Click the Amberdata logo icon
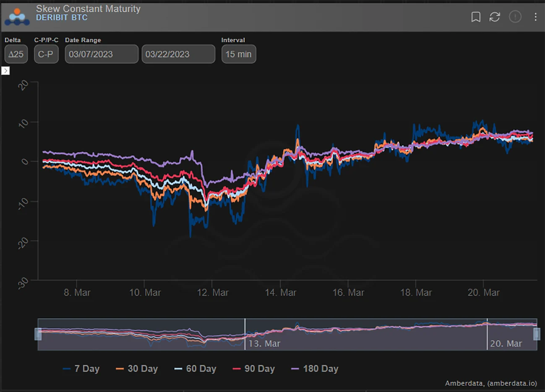The height and width of the screenshot is (392, 545). click(17, 17)
